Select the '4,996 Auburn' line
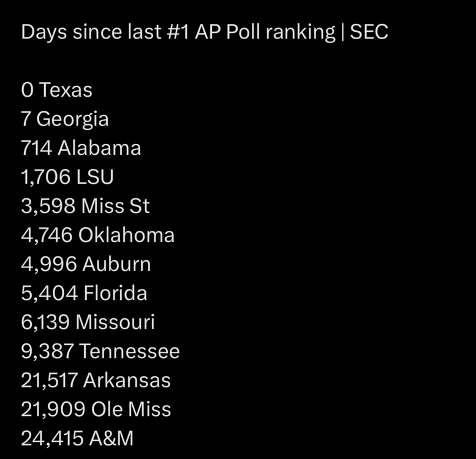 (86, 264)
